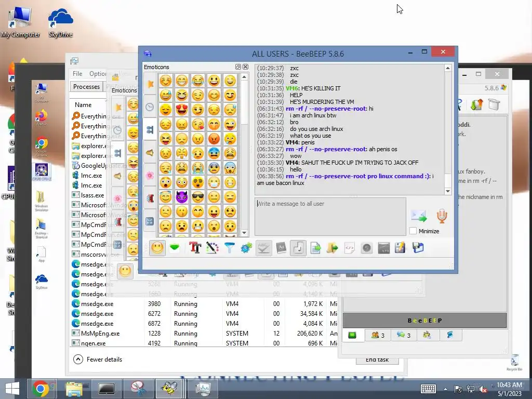Click the green down-arrow icon in chat toolbar
Screen dimensions: 532x399
(175, 248)
